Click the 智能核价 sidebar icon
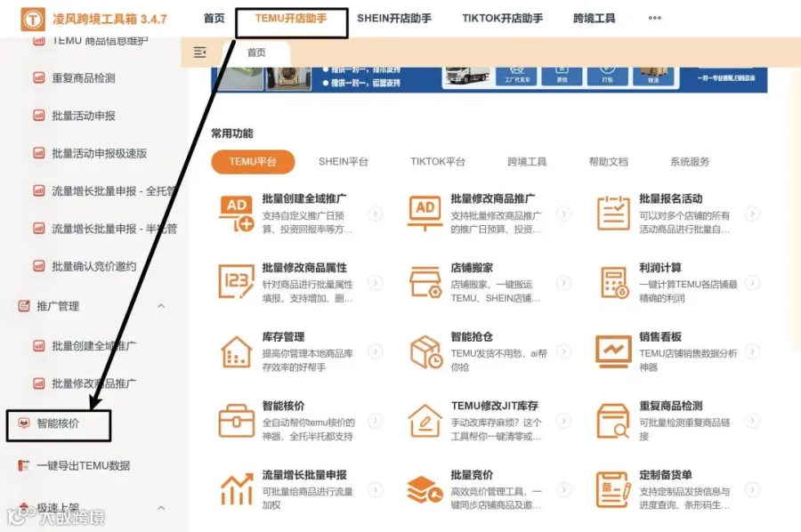 coord(23,423)
